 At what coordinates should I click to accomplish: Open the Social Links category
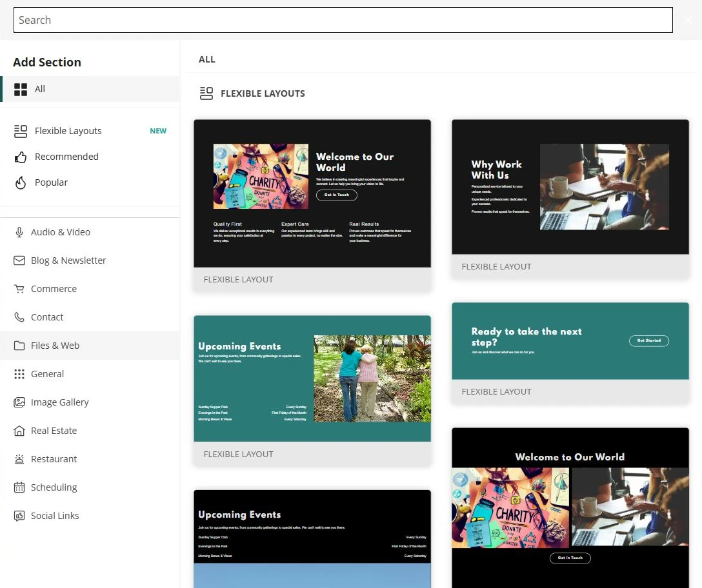tap(90, 516)
